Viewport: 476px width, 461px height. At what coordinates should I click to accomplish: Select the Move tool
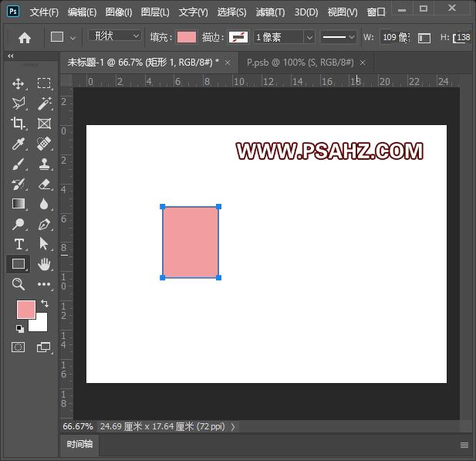19,83
